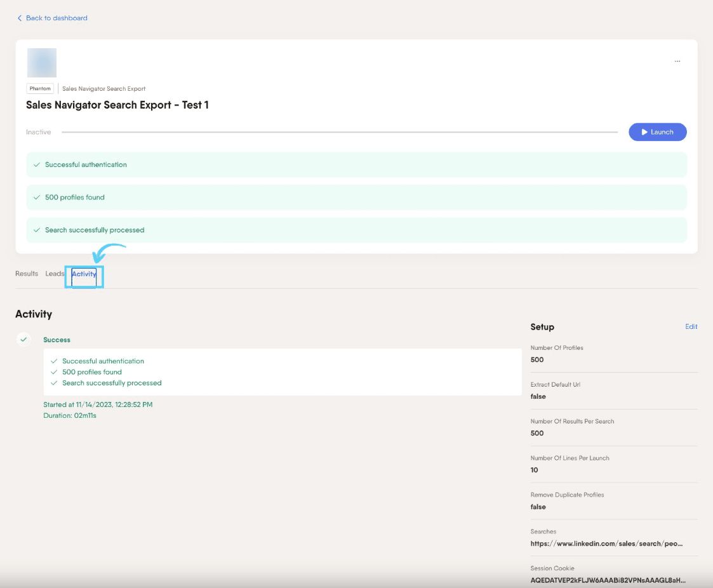Edit the Setup configuration

pyautogui.click(x=691, y=326)
